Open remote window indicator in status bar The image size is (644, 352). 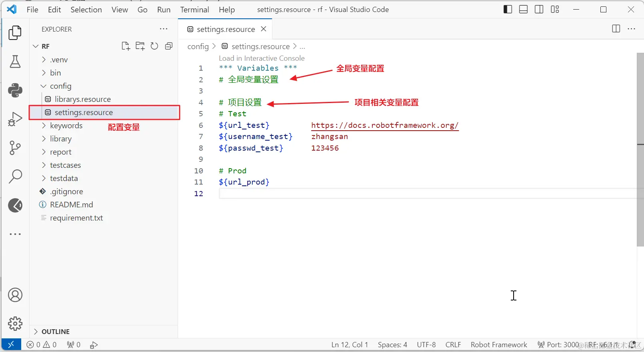11,344
